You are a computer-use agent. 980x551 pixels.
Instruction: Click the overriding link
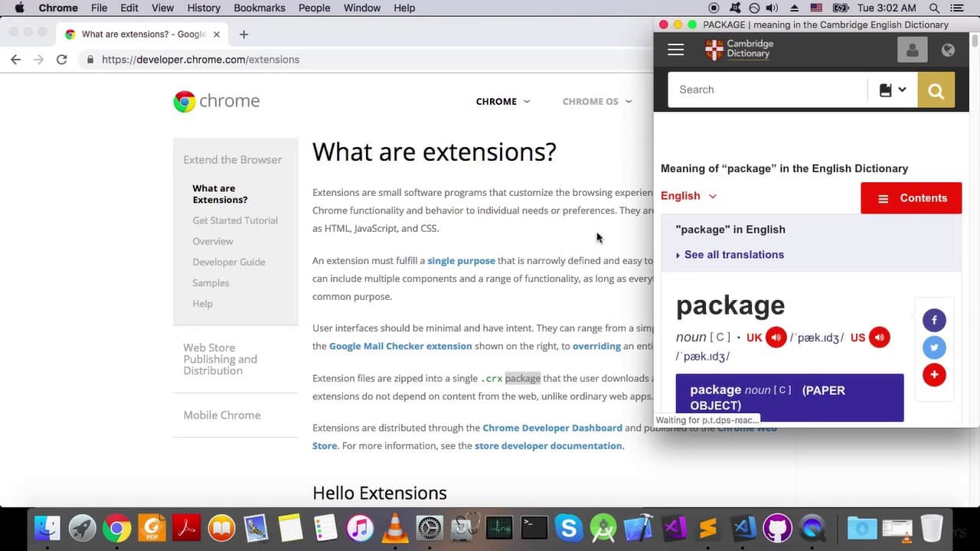pyautogui.click(x=596, y=346)
